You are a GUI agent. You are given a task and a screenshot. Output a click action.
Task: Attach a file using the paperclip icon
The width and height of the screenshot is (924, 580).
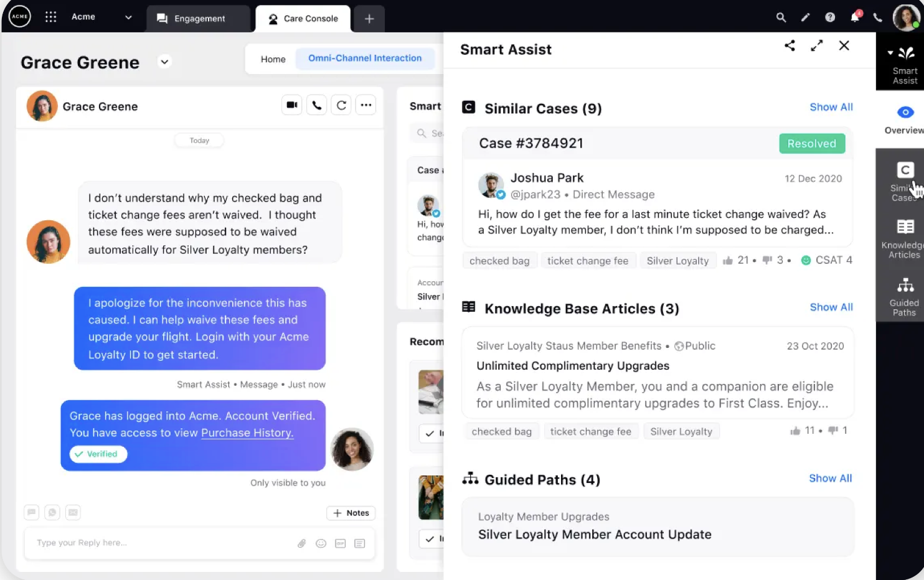[x=301, y=543]
